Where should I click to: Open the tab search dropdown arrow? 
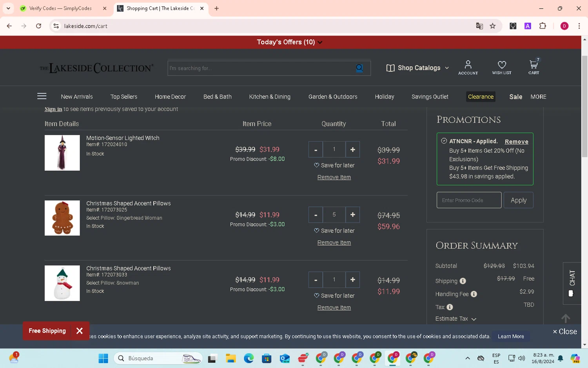point(8,8)
